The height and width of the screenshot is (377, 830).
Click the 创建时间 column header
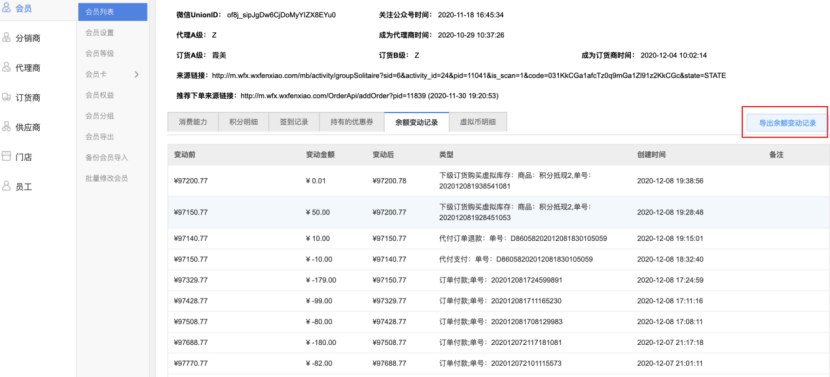pos(651,155)
